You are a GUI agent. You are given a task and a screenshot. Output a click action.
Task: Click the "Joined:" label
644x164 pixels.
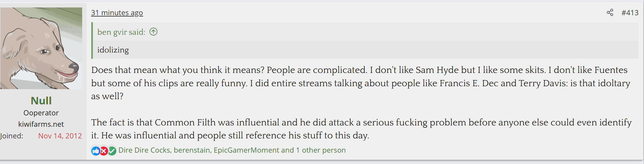12,136
